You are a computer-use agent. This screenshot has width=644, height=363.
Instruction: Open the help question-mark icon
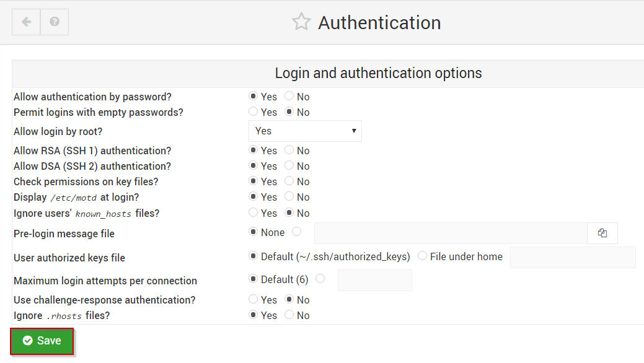[x=55, y=22]
